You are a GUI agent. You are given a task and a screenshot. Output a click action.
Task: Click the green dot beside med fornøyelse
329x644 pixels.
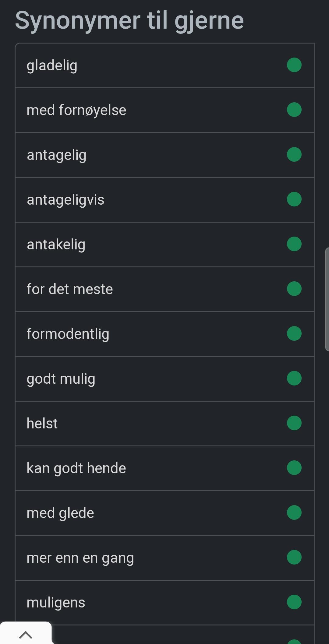click(294, 110)
